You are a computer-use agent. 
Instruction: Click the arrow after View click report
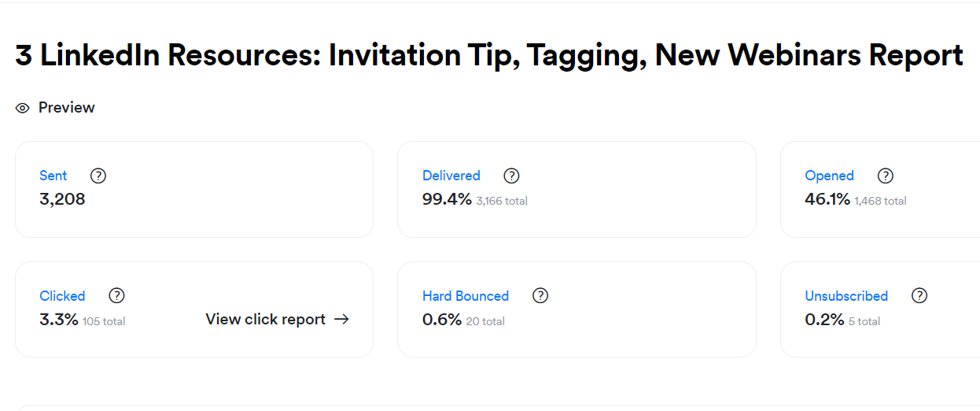pyautogui.click(x=341, y=320)
